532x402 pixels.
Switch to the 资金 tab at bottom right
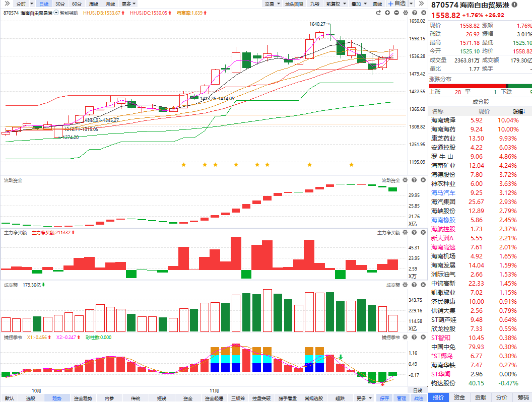(459, 397)
